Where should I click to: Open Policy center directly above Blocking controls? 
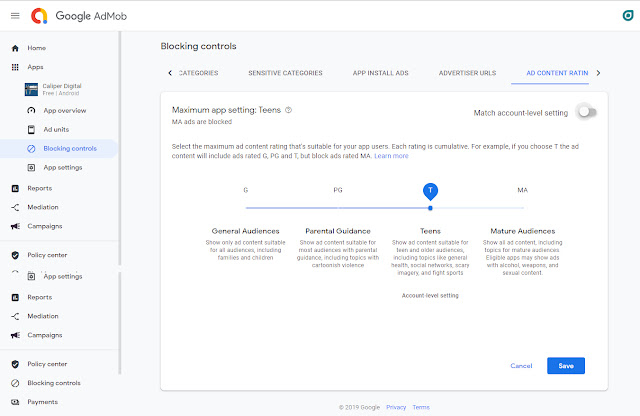tap(39, 364)
